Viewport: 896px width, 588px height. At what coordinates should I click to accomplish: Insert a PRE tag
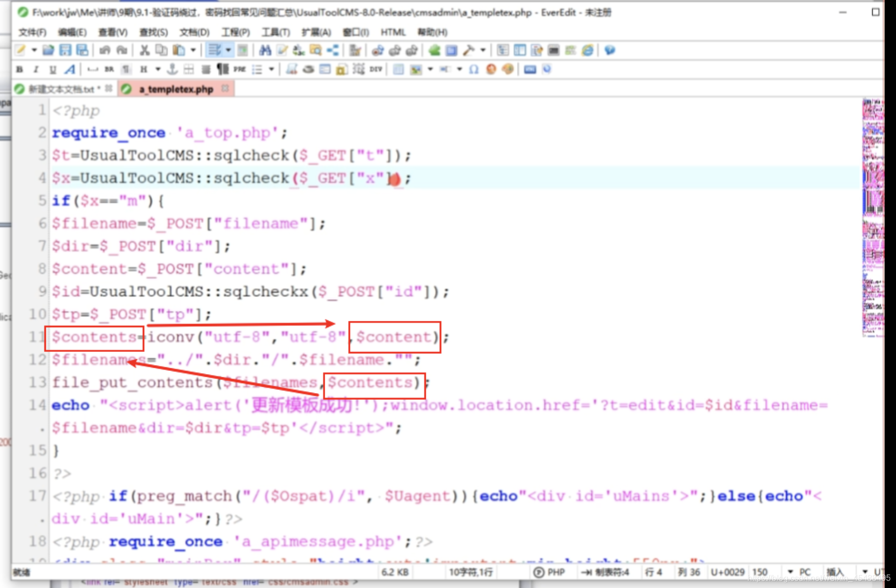tap(240, 69)
